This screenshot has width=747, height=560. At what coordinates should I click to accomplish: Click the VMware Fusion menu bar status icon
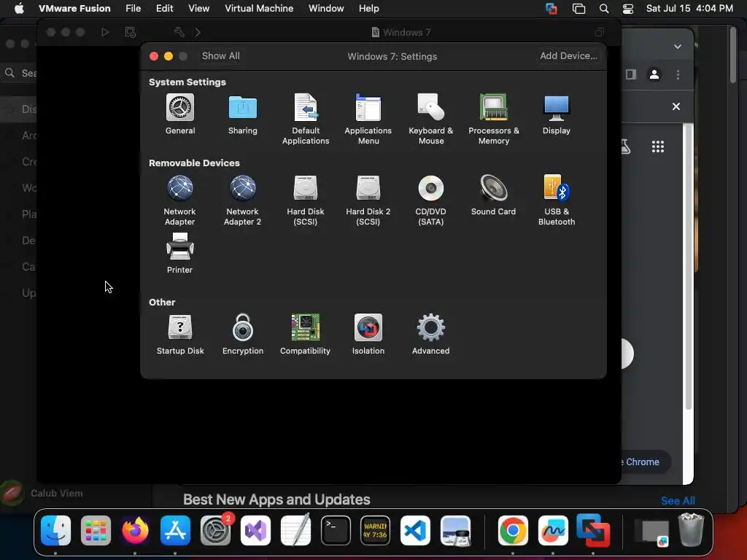[x=551, y=9]
